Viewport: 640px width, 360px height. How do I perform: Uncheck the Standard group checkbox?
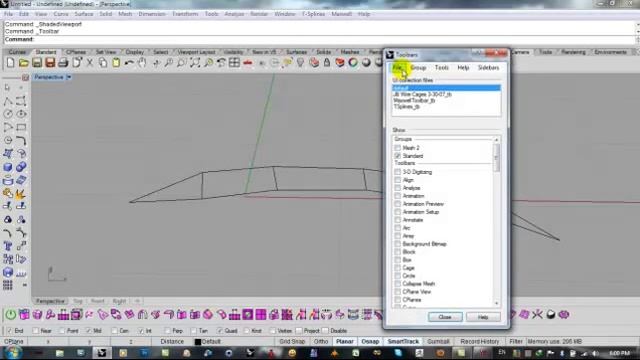pos(398,156)
